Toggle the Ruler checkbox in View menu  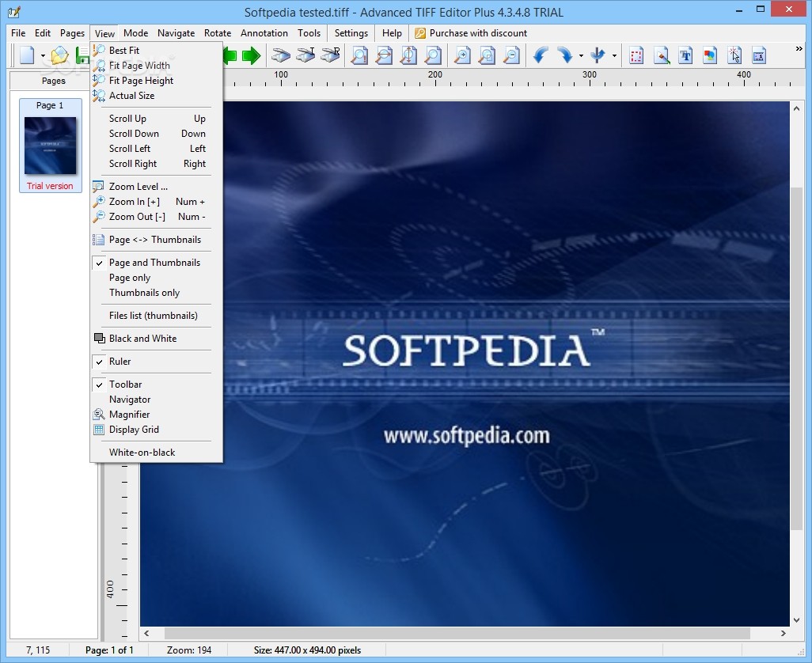(100, 362)
